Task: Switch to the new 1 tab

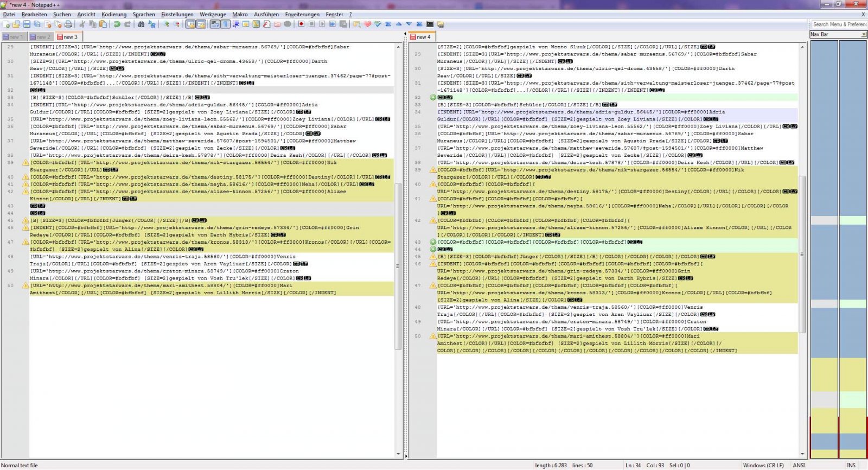Action: tap(14, 37)
